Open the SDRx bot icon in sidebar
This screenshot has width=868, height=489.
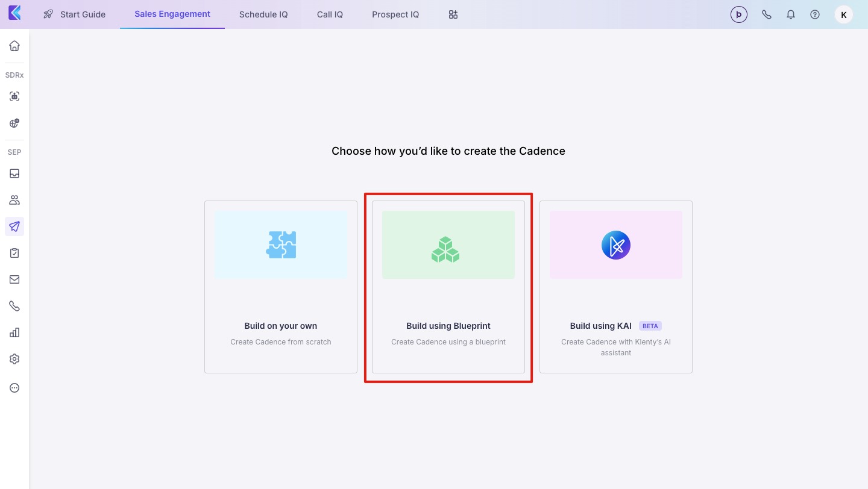[14, 96]
